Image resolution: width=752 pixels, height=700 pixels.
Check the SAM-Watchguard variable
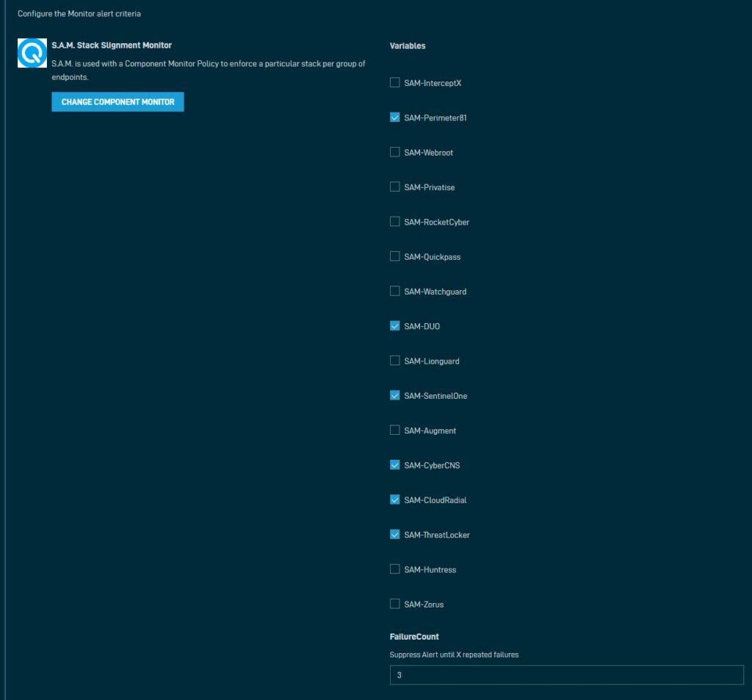[x=394, y=291]
